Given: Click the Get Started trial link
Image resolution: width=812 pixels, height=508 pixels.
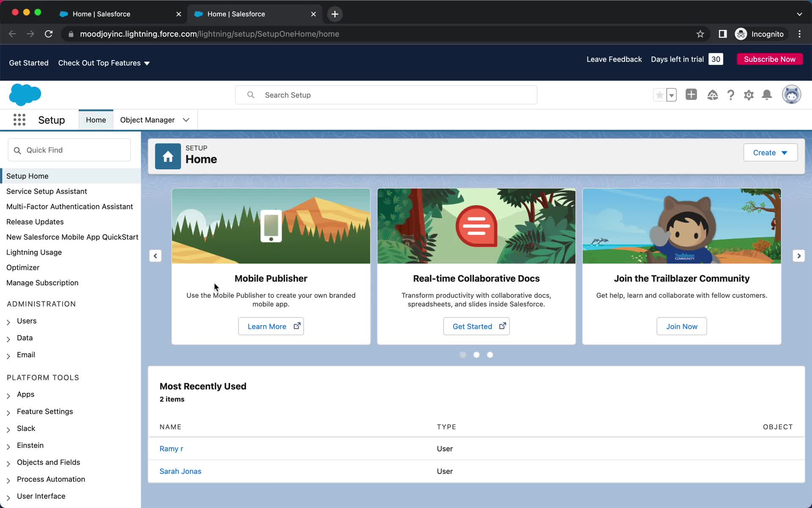Looking at the screenshot, I should pos(29,63).
